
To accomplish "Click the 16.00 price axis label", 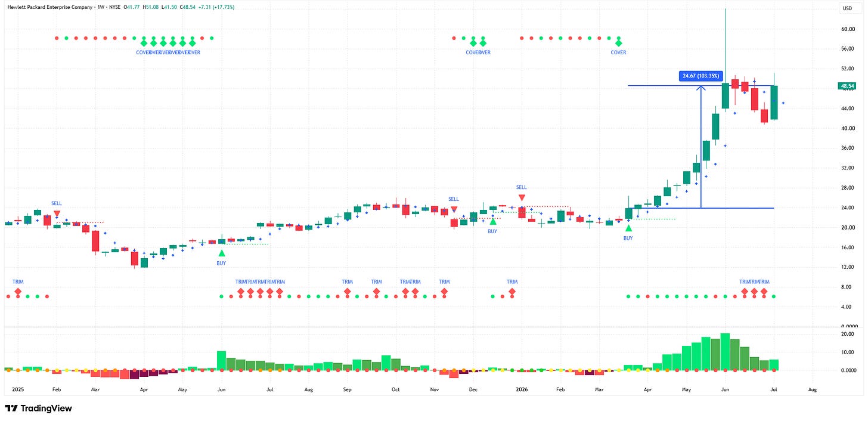I will point(849,247).
